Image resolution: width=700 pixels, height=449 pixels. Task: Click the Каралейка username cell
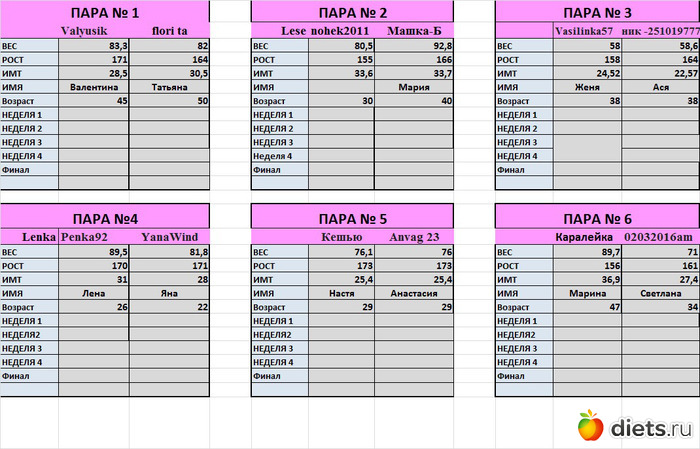584,238
